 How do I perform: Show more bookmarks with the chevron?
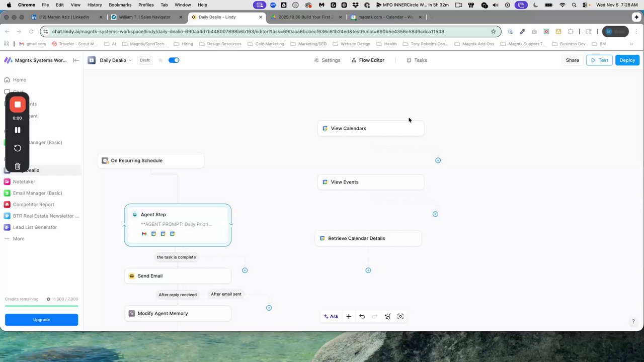click(631, 44)
